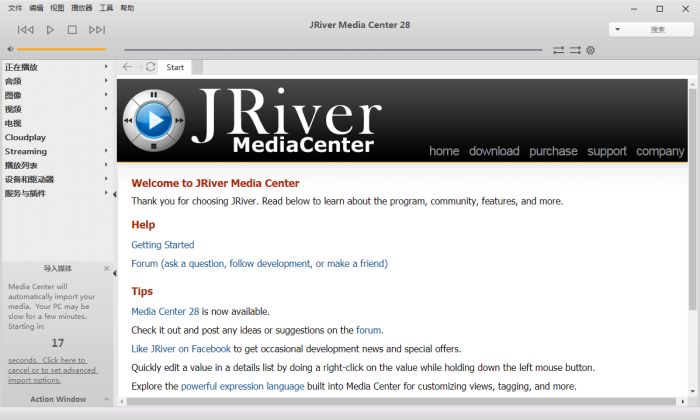
Task: Mute audio via the speaker icon
Action: [10, 49]
